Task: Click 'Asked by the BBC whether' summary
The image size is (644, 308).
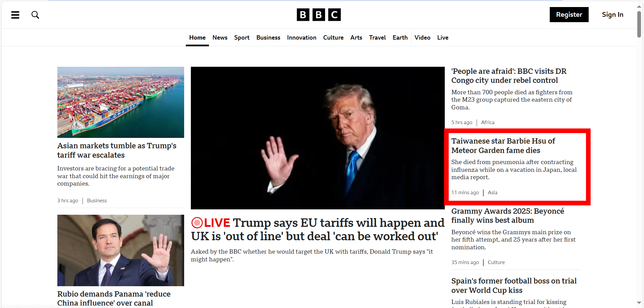Action: (x=312, y=255)
